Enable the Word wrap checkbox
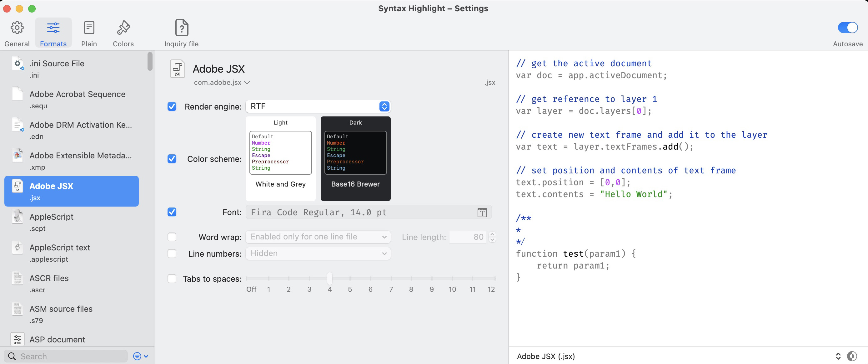 click(x=172, y=237)
